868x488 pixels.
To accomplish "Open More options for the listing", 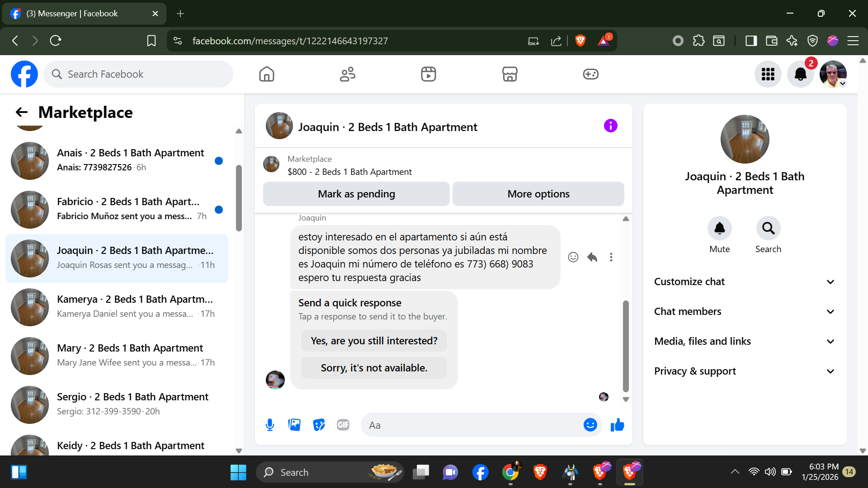I will click(538, 194).
